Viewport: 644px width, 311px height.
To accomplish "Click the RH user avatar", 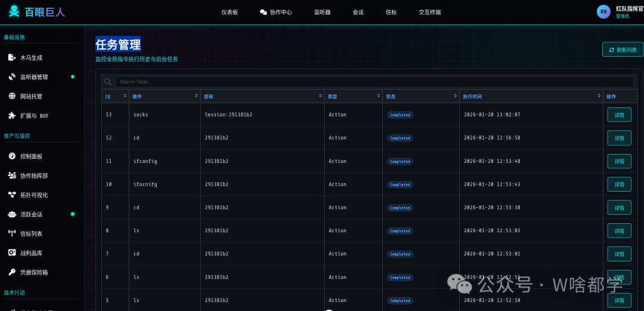I will pos(603,12).
